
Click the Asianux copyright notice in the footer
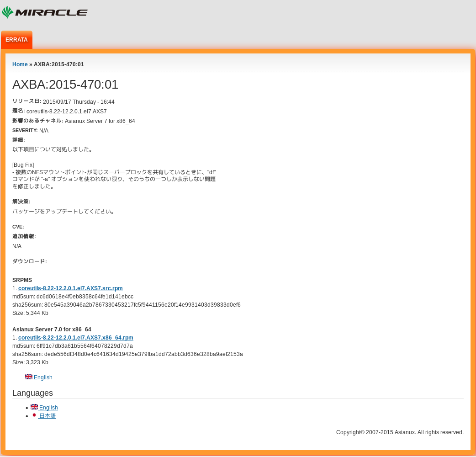[x=400, y=432]
